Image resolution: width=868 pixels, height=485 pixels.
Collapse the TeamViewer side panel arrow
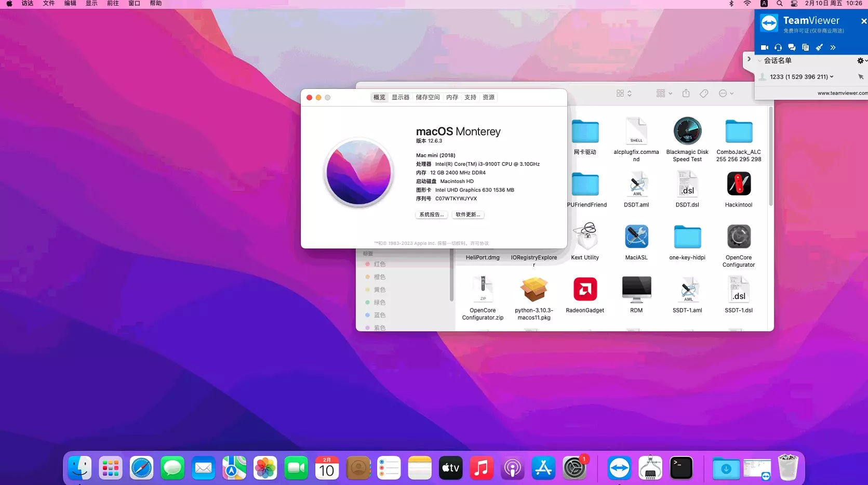(x=749, y=59)
